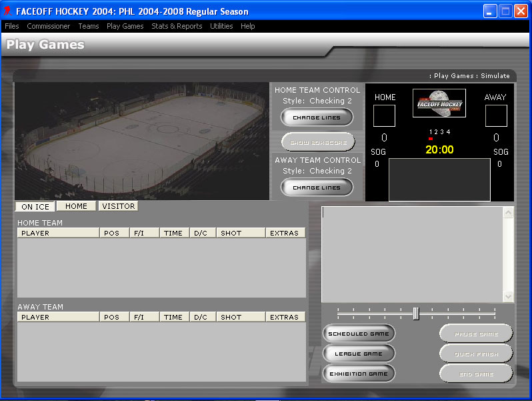Image resolution: width=532 pixels, height=401 pixels.
Task: Switch to the VISITOR tab
Action: click(119, 206)
